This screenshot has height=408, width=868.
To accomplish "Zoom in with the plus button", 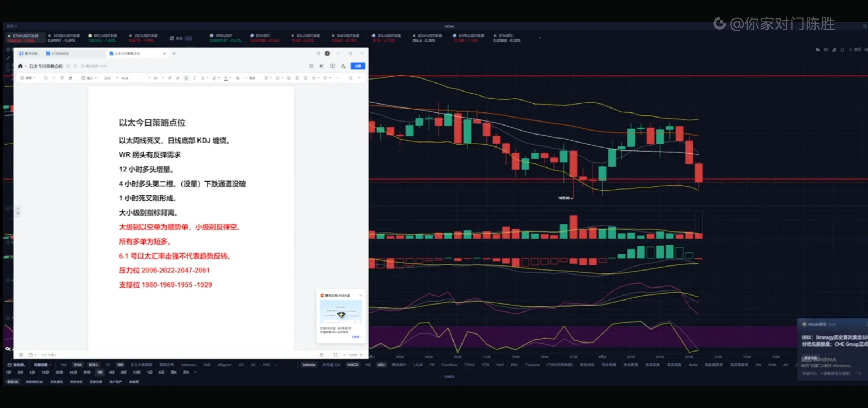I will click(361, 355).
